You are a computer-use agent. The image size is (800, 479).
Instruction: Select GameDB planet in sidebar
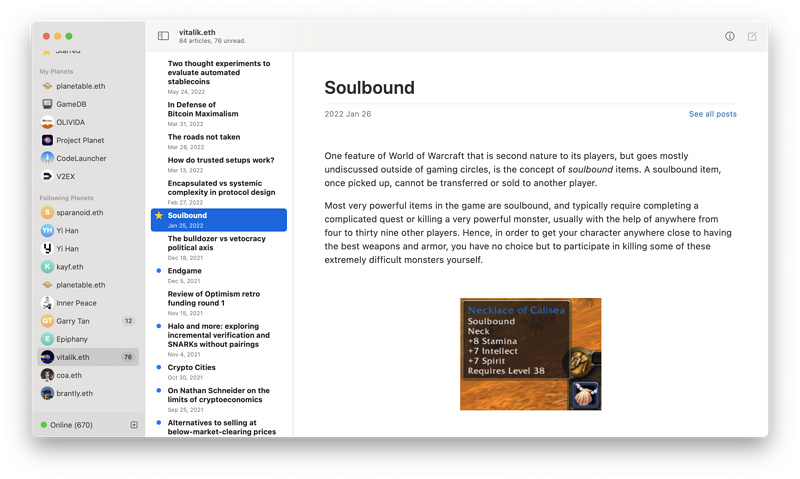coord(70,104)
